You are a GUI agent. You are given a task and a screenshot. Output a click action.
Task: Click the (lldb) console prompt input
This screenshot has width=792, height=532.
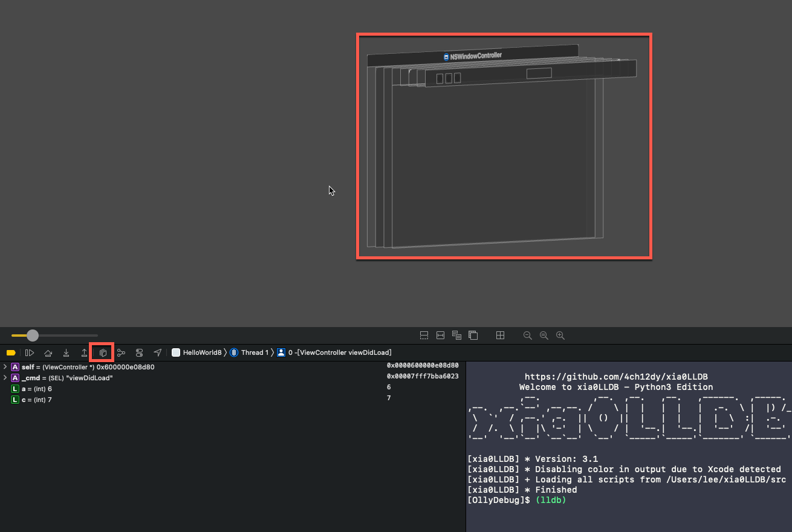(x=551, y=500)
